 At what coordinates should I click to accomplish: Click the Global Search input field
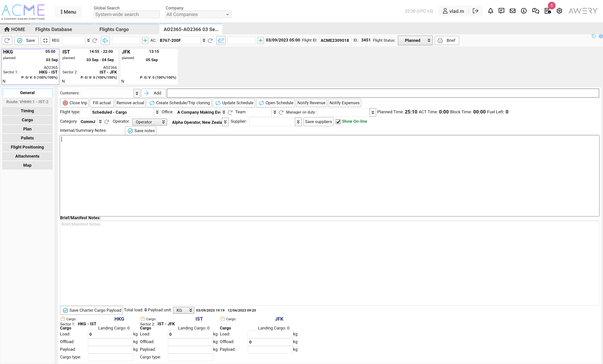[x=126, y=14]
